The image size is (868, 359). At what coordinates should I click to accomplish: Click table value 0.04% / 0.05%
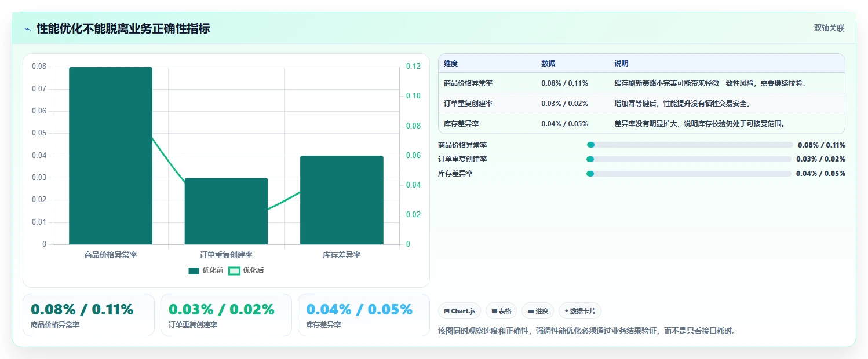point(564,124)
